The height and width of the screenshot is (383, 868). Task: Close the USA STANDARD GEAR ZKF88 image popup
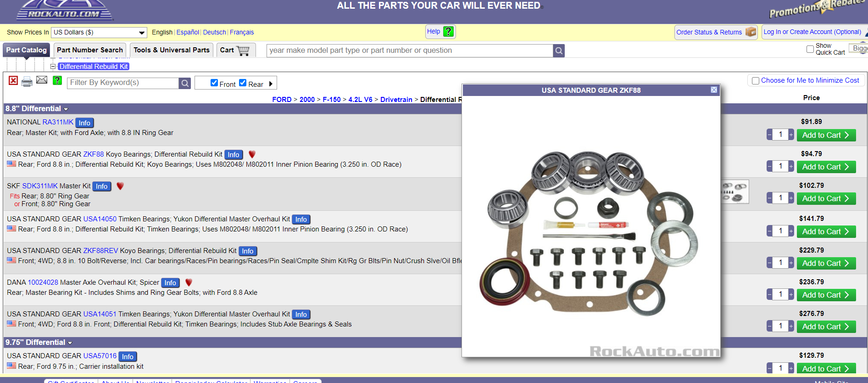tap(714, 90)
